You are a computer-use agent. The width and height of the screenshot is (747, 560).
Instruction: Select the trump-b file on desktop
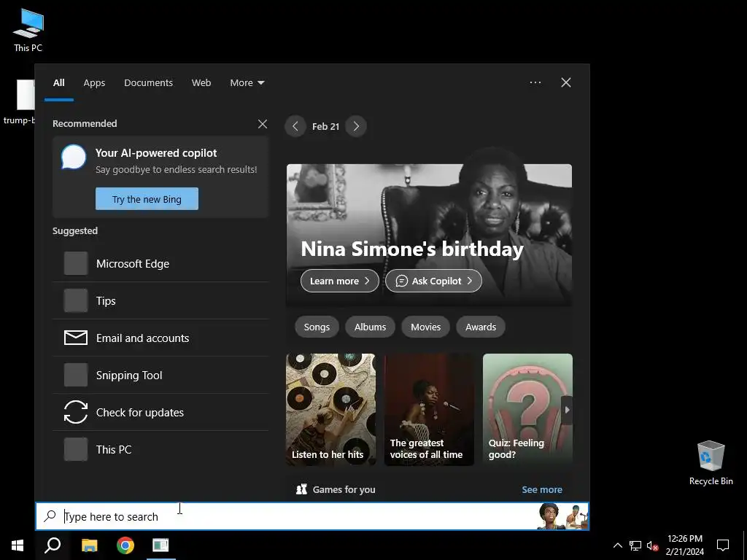point(18,102)
